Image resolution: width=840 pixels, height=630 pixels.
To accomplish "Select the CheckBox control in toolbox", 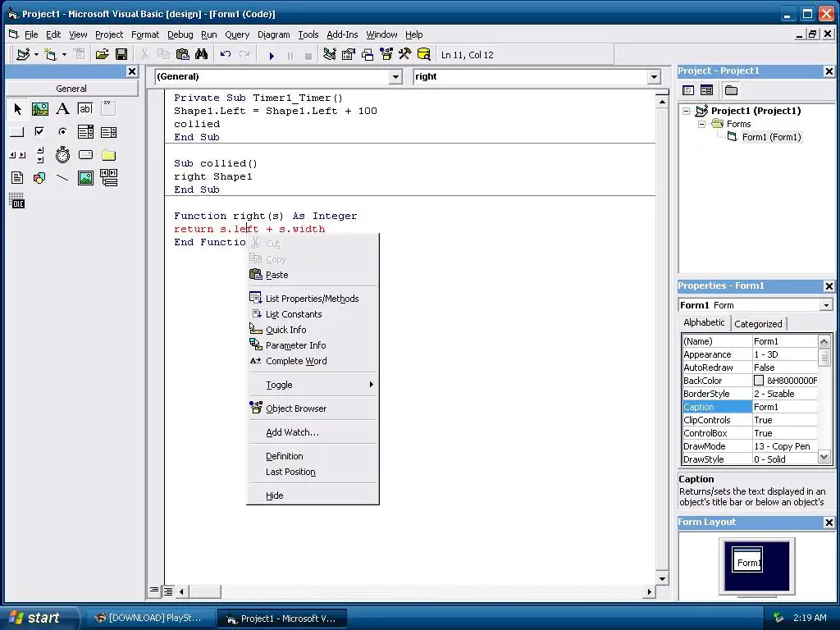I will (x=40, y=132).
